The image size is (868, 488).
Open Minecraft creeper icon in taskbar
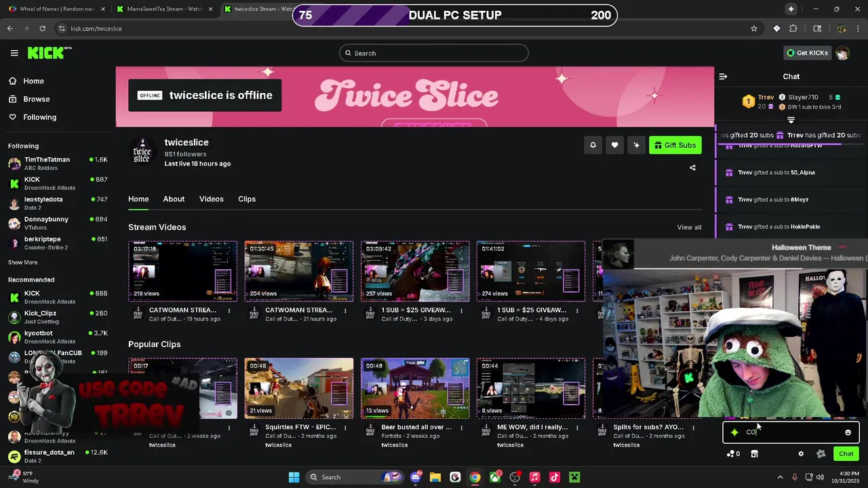[574, 477]
